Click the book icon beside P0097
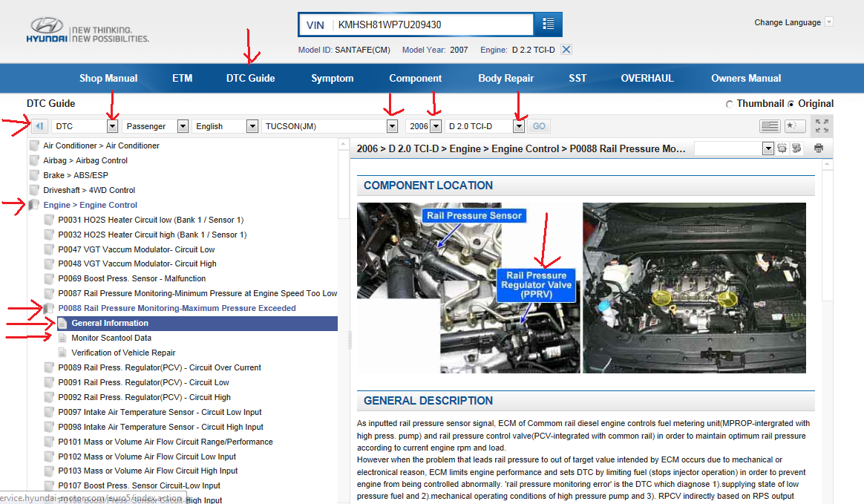The width and height of the screenshot is (864, 504). [x=49, y=412]
